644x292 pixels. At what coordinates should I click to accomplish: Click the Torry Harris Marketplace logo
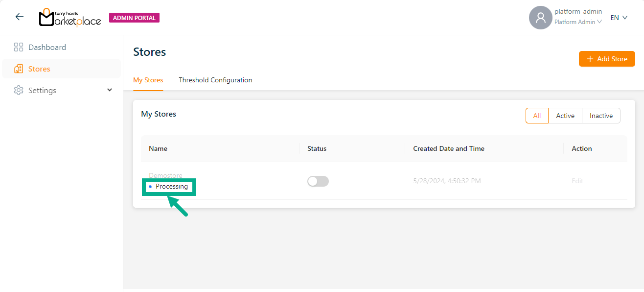70,18
